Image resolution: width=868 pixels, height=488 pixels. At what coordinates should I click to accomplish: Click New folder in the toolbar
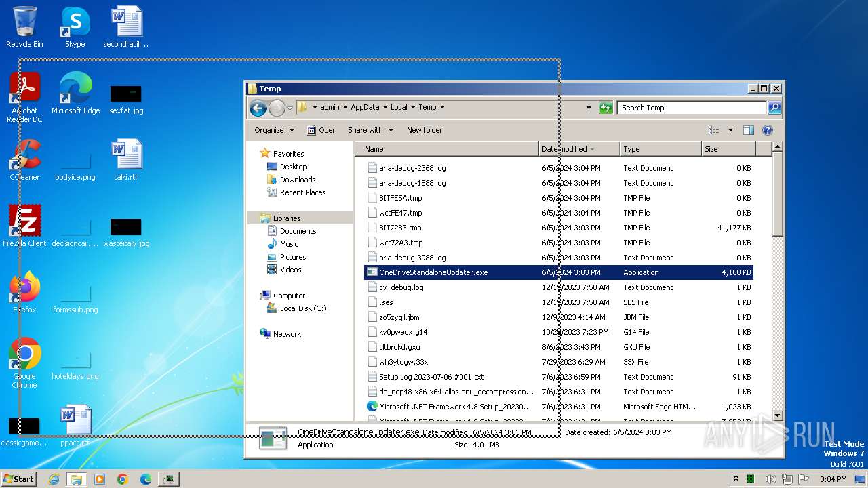click(425, 130)
